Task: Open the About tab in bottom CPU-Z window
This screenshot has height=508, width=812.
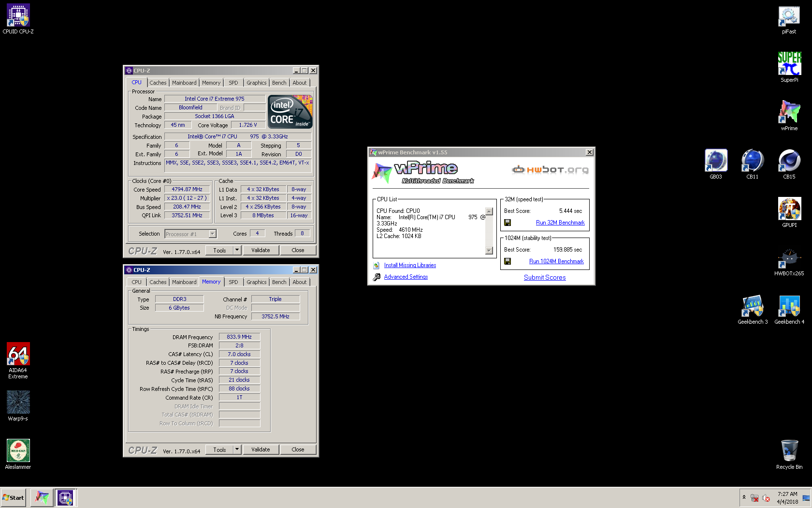Action: pyautogui.click(x=300, y=282)
